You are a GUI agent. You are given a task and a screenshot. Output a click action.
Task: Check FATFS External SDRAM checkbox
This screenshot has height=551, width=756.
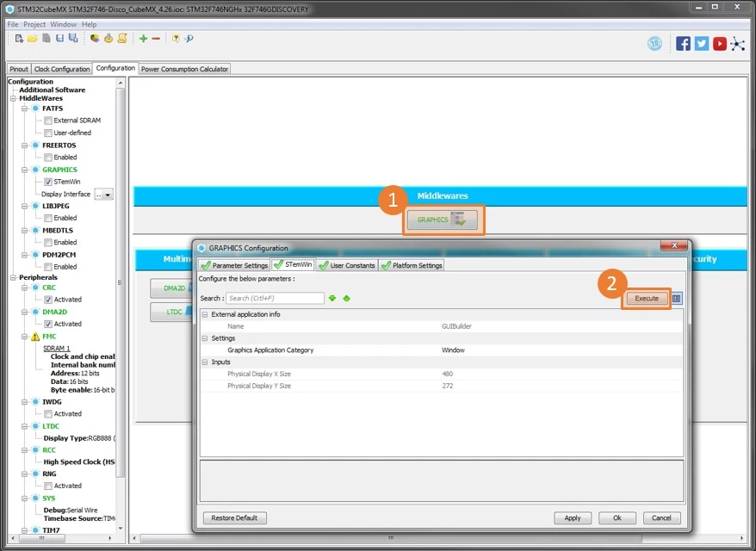(x=48, y=121)
